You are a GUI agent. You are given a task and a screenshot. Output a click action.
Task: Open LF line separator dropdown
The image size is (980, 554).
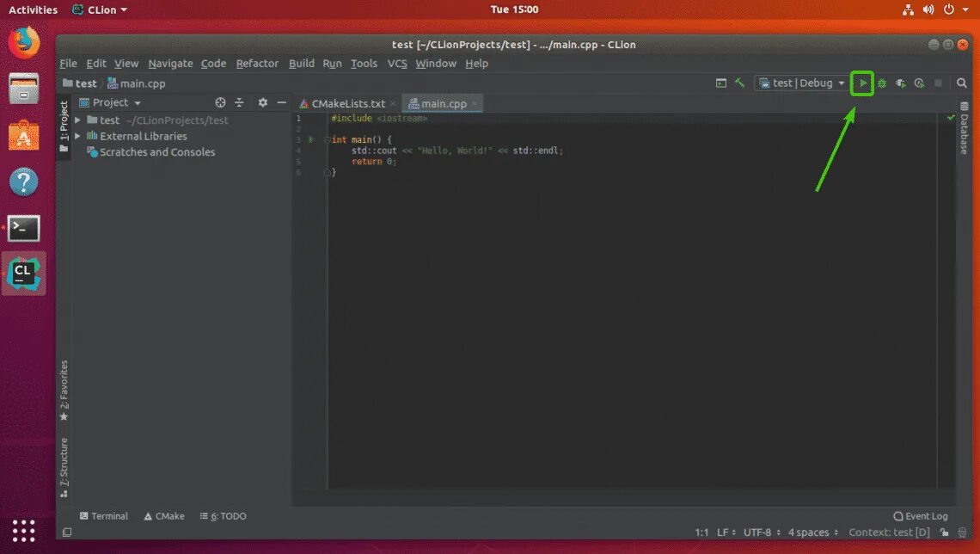726,532
